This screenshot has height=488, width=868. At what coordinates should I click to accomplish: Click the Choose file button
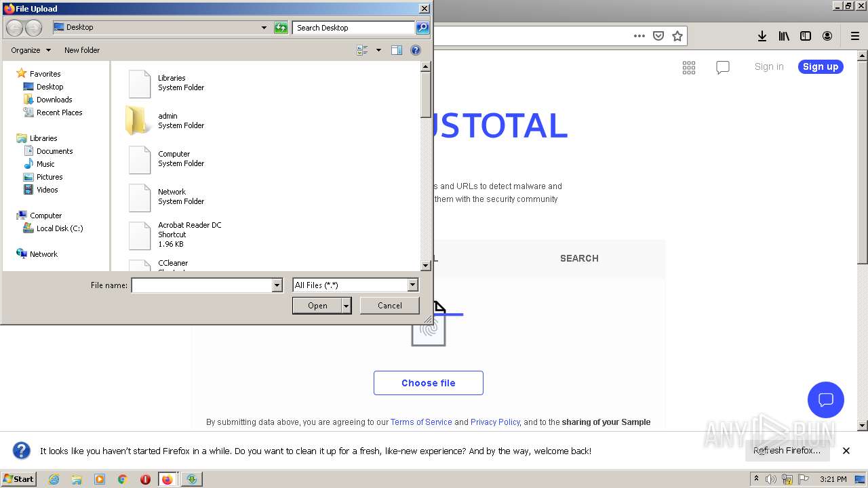click(x=429, y=383)
